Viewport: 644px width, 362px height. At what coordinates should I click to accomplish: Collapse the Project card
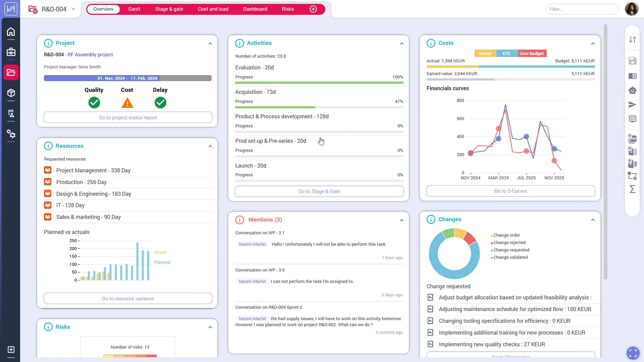click(x=210, y=44)
